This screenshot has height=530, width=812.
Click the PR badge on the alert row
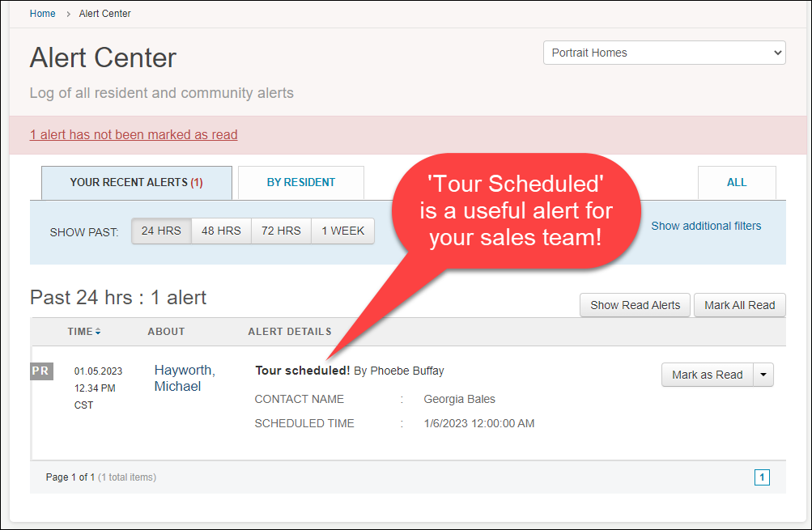point(41,371)
